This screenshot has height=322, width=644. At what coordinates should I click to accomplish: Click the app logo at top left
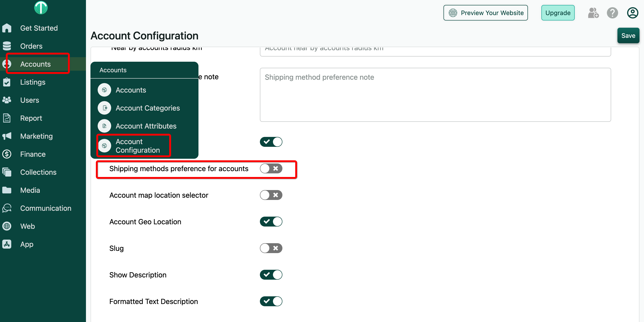41,7
